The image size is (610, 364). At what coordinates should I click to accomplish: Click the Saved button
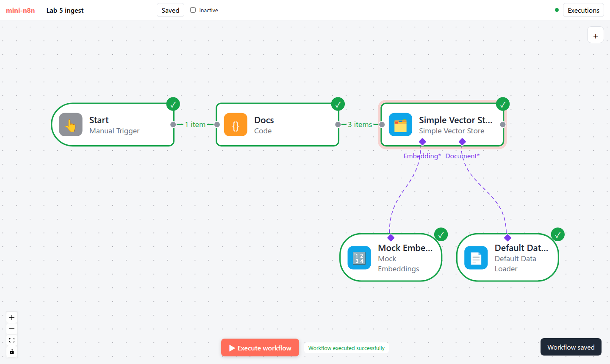[170, 10]
